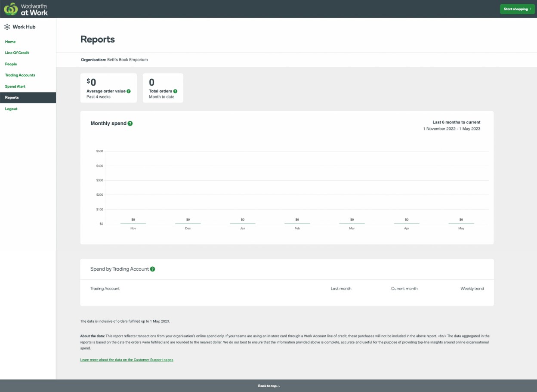Image resolution: width=537 pixels, height=392 pixels.
Task: Expand the Back to top control
Action: click(269, 386)
